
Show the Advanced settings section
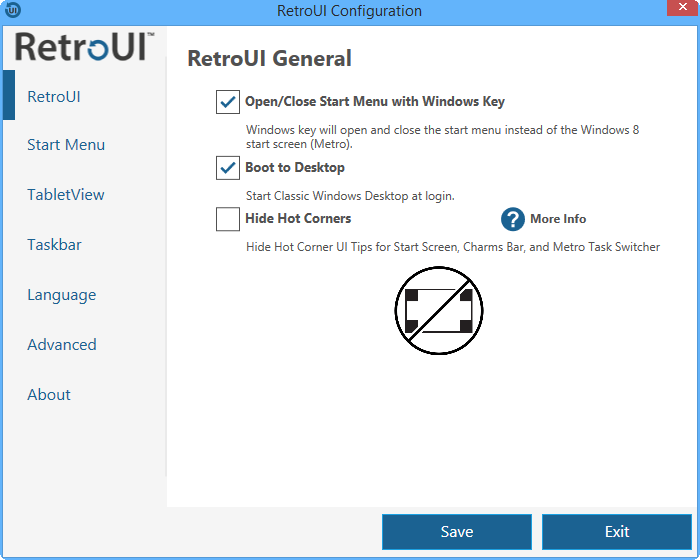pos(62,345)
